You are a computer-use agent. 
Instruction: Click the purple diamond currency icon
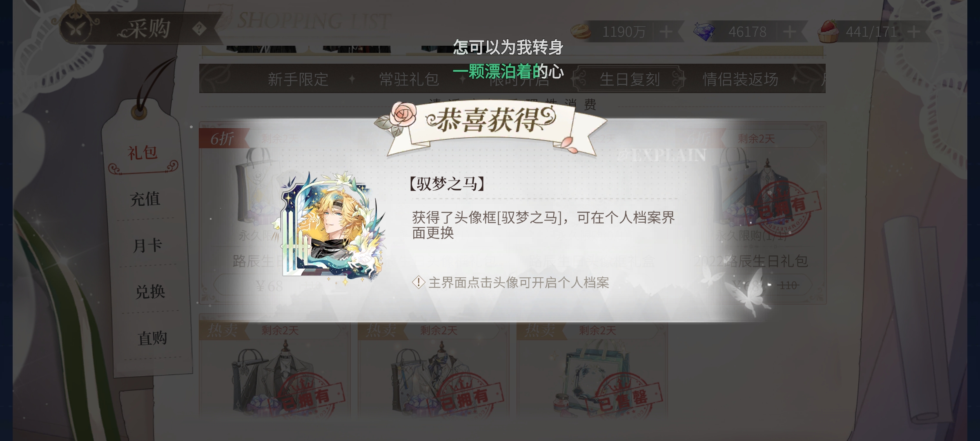pyautogui.click(x=704, y=31)
